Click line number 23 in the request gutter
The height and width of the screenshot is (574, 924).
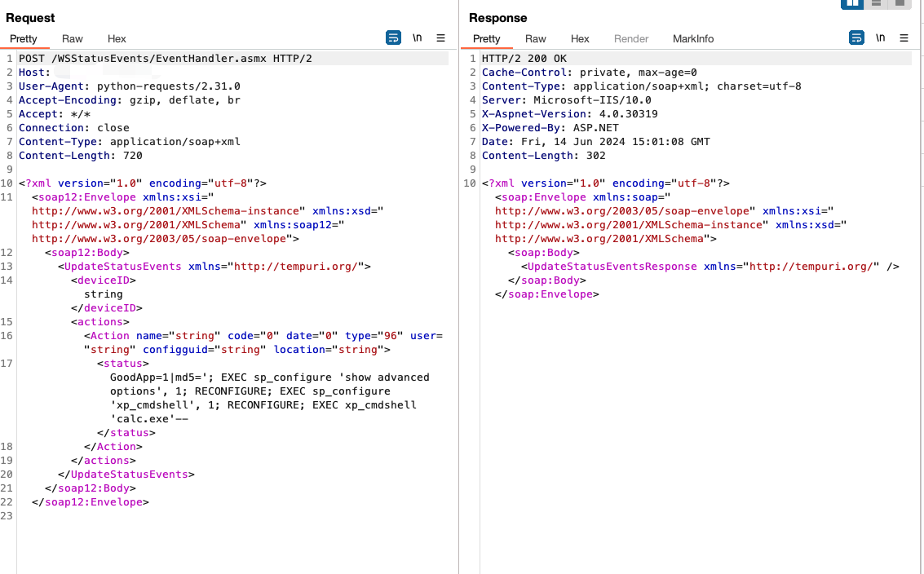(7, 515)
